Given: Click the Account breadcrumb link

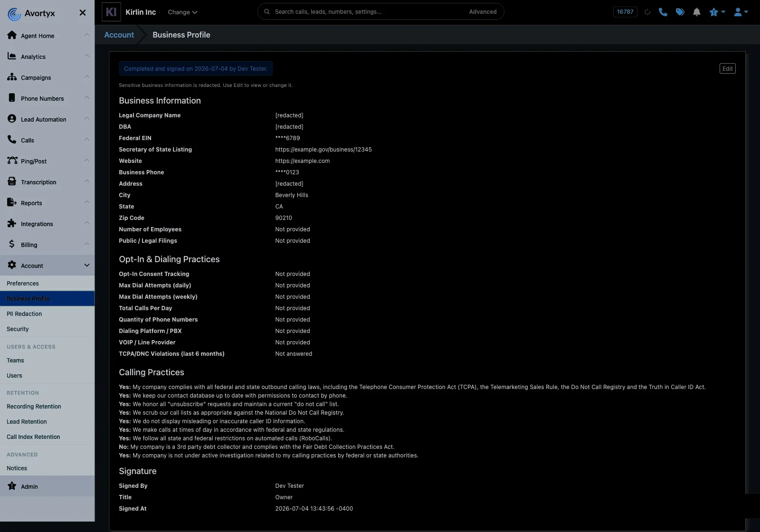Looking at the screenshot, I should click(119, 35).
